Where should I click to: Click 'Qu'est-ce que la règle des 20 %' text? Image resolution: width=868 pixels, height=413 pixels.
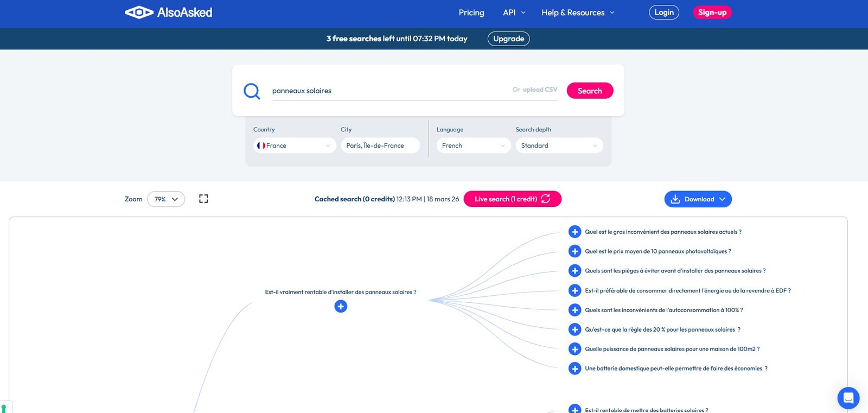[662, 329]
